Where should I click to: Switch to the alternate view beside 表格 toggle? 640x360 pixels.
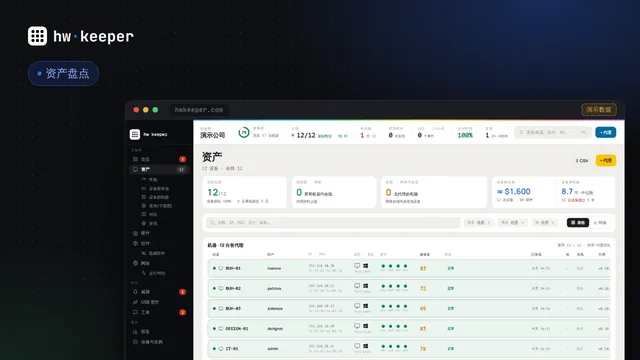pos(600,222)
